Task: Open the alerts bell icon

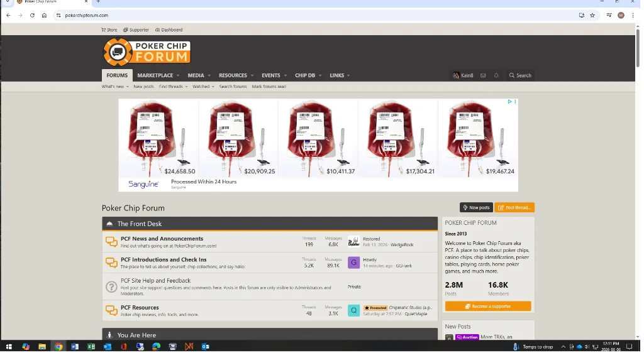Action: tap(496, 75)
